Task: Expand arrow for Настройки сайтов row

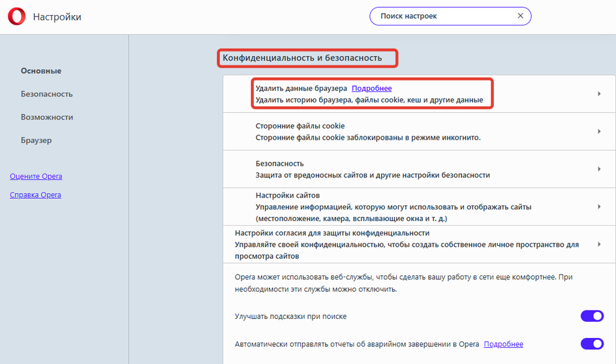Action: [x=599, y=207]
